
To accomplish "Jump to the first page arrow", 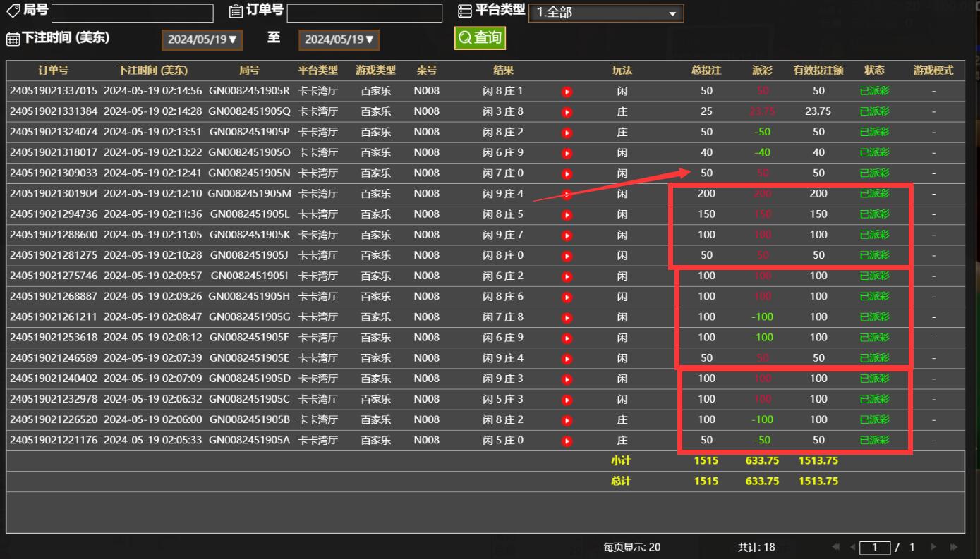I will [837, 547].
